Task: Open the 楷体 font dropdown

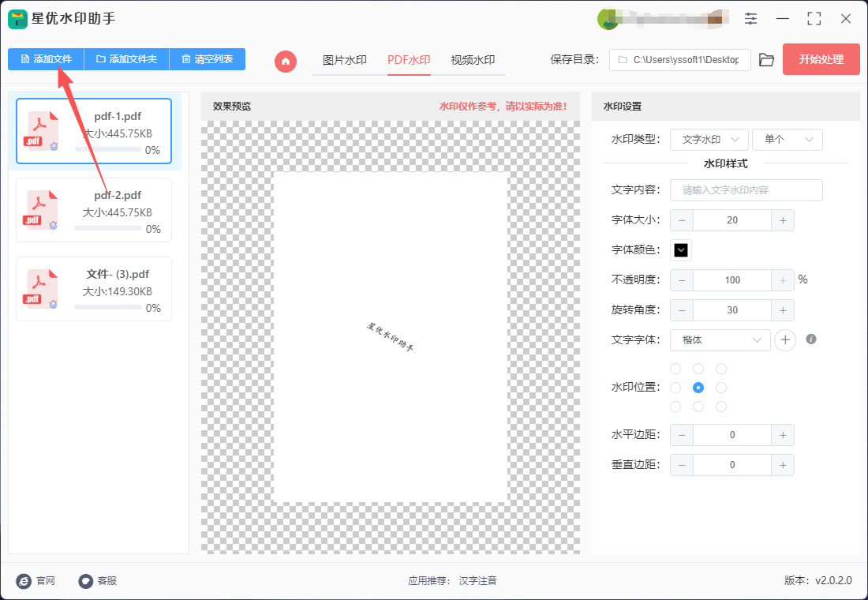Action: (720, 340)
